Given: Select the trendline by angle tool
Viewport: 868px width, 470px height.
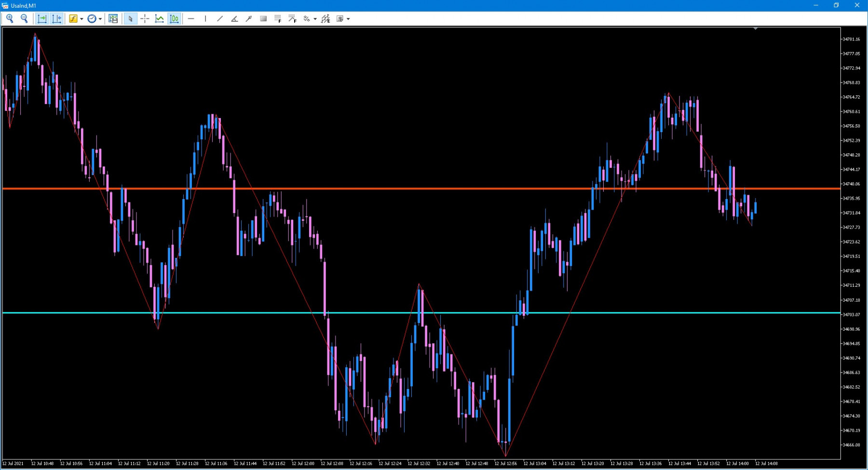Looking at the screenshot, I should coord(234,19).
